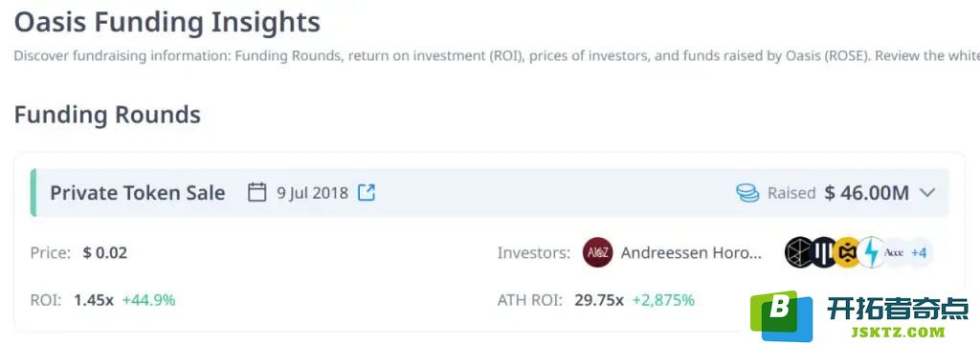Click the dark investor logo with white vertical bars

(x=824, y=252)
